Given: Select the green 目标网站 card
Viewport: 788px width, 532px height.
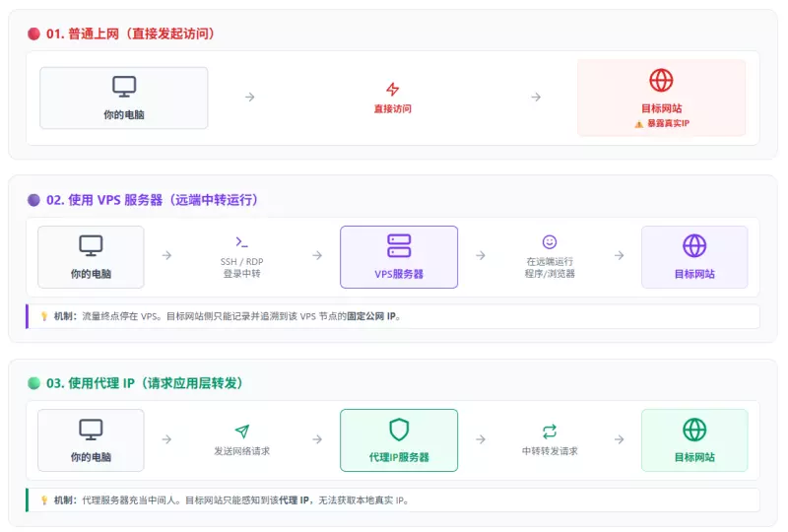Looking at the screenshot, I should coord(694,440).
